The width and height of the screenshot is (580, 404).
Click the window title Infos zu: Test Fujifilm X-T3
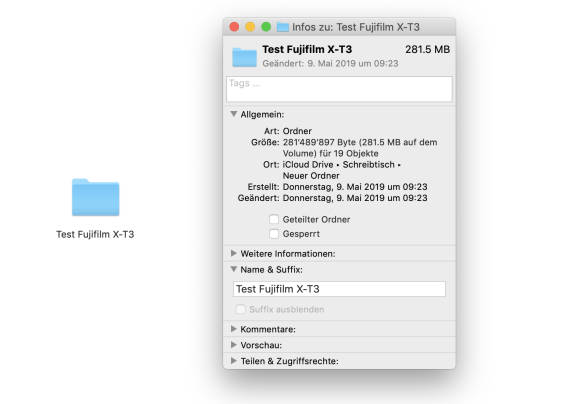(356, 27)
